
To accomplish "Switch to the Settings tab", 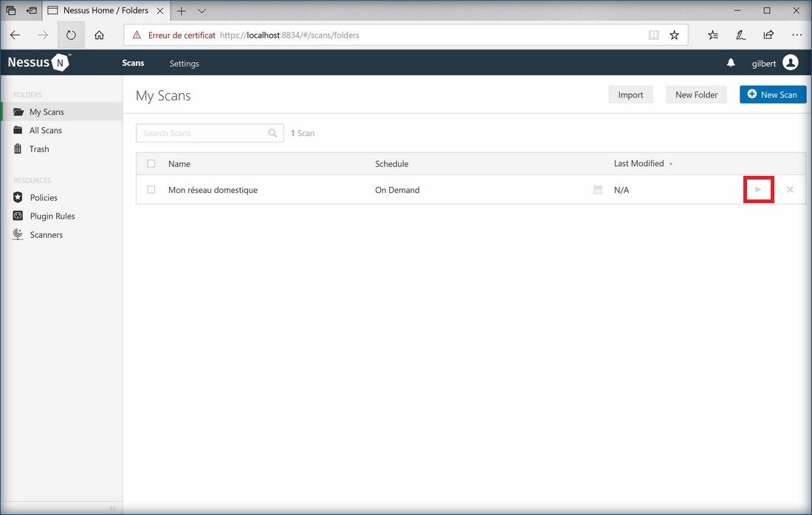I will [x=184, y=64].
